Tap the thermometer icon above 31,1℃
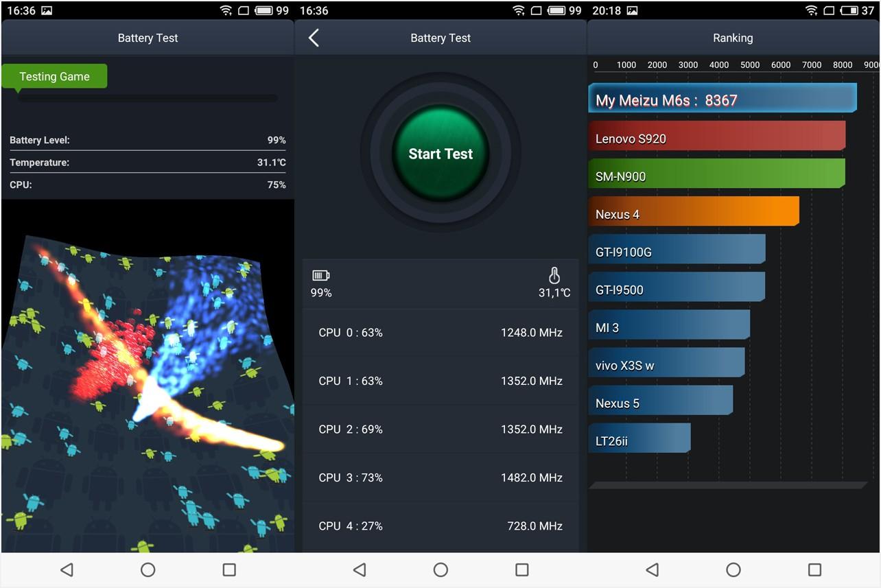The height and width of the screenshot is (588, 881). tap(554, 275)
